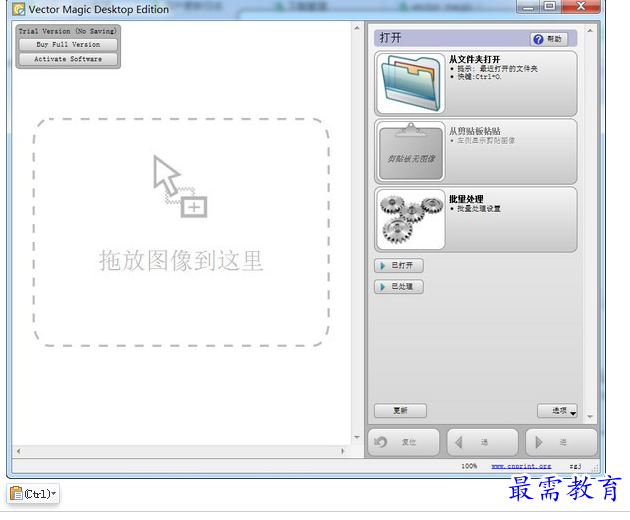Click up arrow of right panel scrollbar

click(x=590, y=31)
